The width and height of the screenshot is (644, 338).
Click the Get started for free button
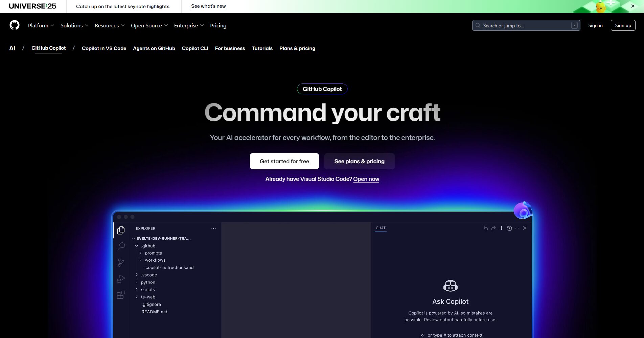[x=284, y=161]
